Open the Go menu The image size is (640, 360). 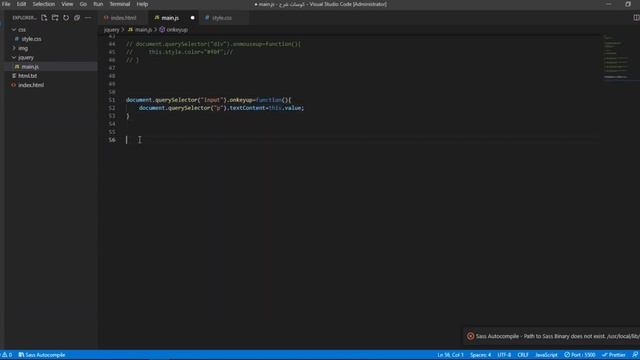tap(83, 4)
